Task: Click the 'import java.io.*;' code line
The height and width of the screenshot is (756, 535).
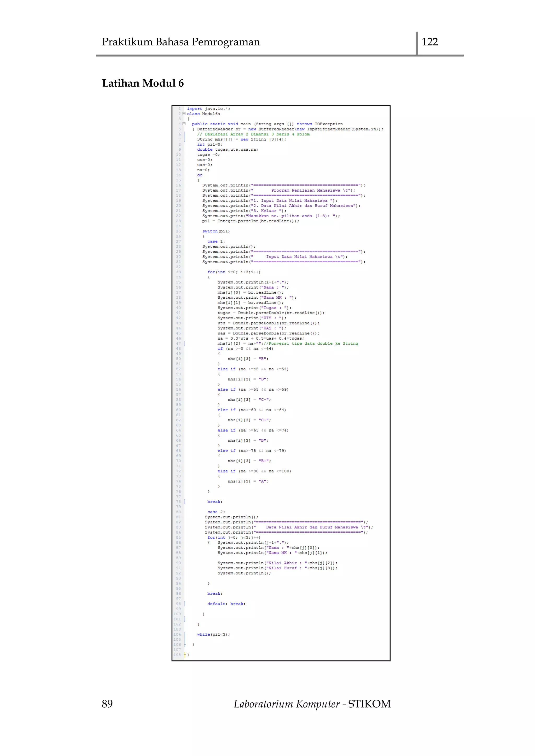Action: (x=208, y=109)
